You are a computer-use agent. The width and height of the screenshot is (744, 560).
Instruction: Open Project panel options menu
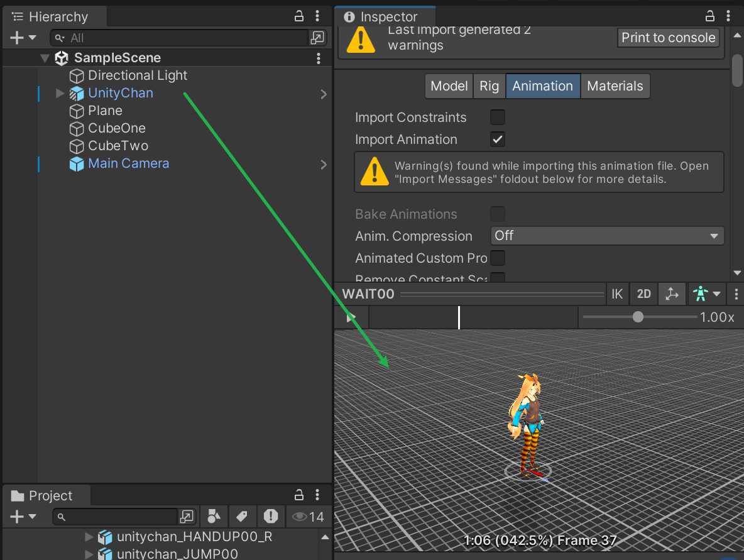pyautogui.click(x=317, y=495)
